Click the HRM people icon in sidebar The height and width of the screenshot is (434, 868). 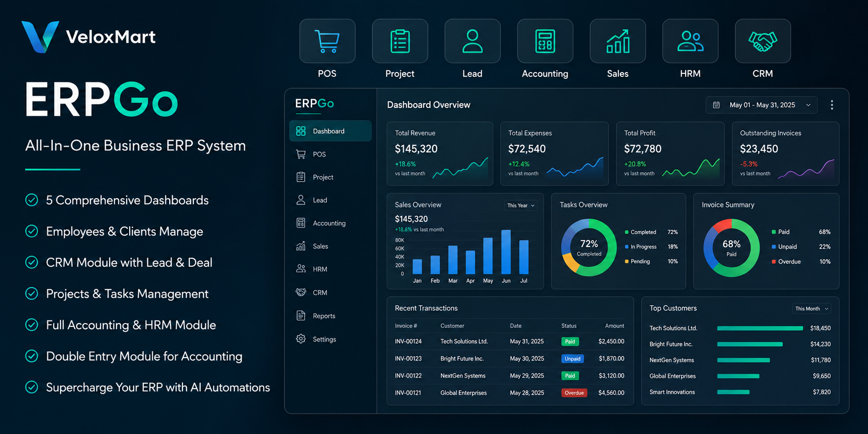point(301,269)
